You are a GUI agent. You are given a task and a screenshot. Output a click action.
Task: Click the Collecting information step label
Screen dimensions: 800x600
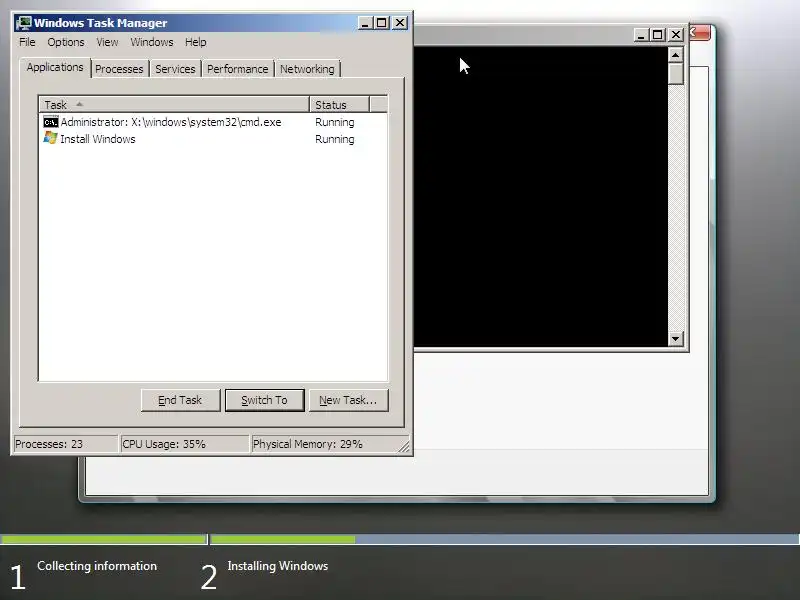coord(97,566)
